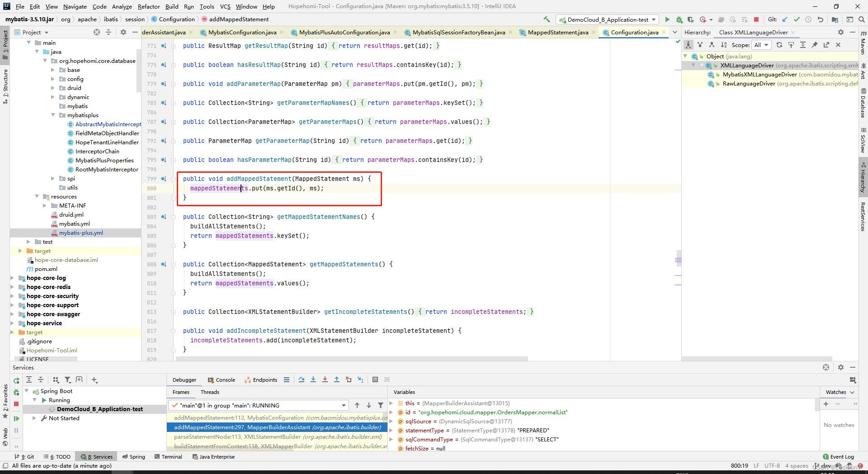Open run configuration DemoCloud_B_Application-test dropdown

608,19
